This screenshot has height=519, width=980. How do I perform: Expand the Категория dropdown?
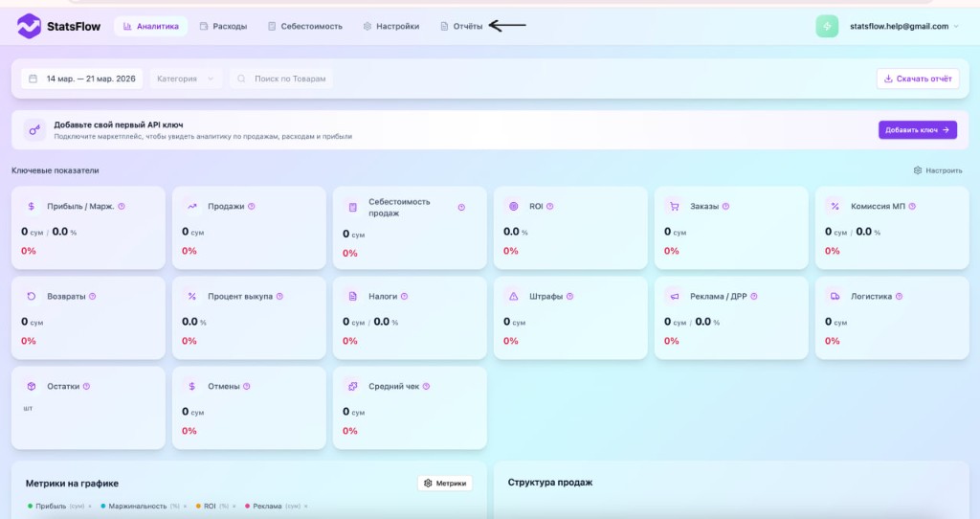(x=186, y=79)
